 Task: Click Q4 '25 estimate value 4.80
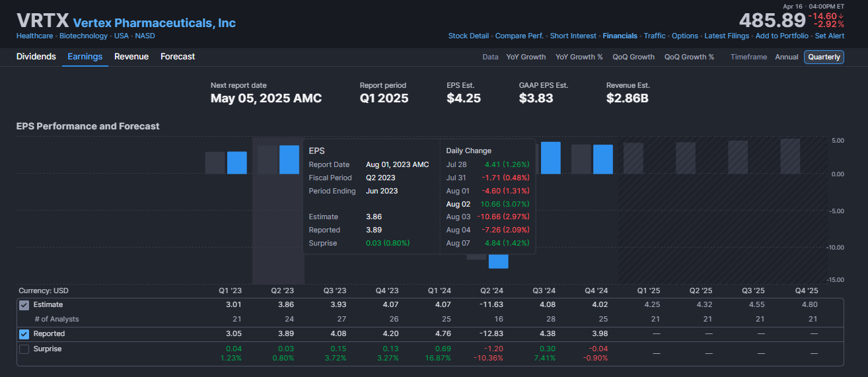tap(809, 305)
